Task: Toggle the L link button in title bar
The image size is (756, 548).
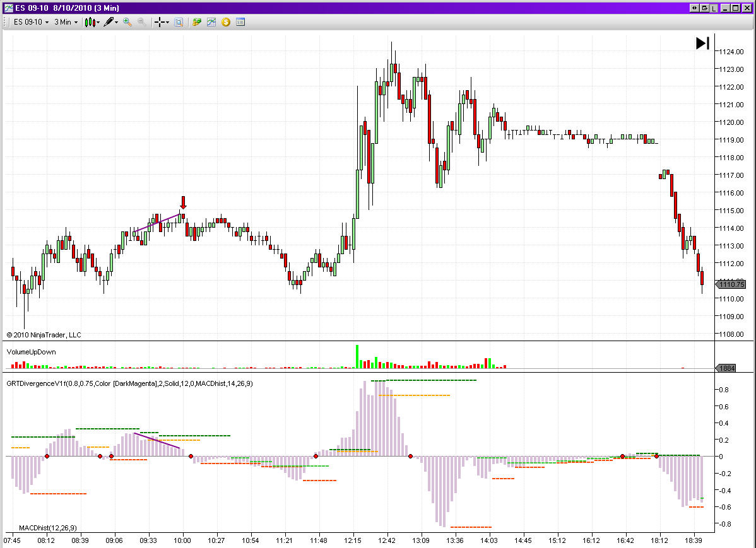Action: (714, 8)
